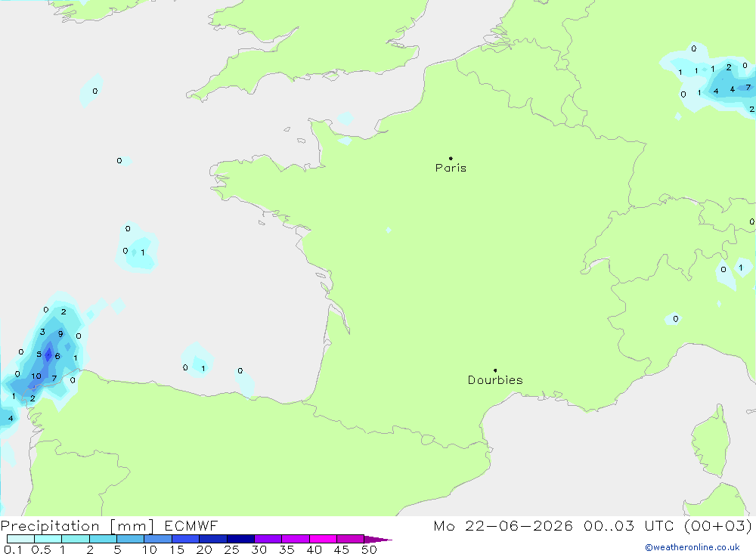756x554 pixels.
Task: Click the 3 mm value off northwest Spain
Action: tap(42, 332)
